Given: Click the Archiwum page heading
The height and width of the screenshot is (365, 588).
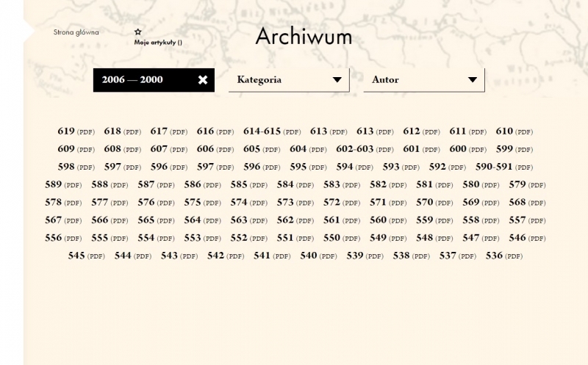Looking at the screenshot, I should click(x=304, y=37).
